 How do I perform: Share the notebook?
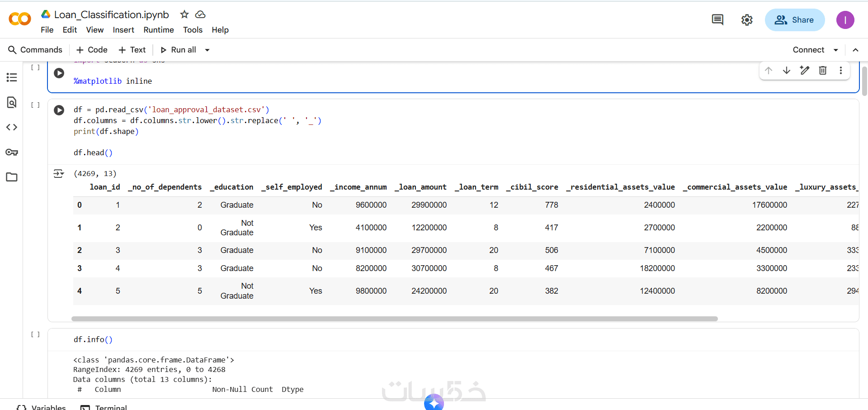tap(795, 20)
